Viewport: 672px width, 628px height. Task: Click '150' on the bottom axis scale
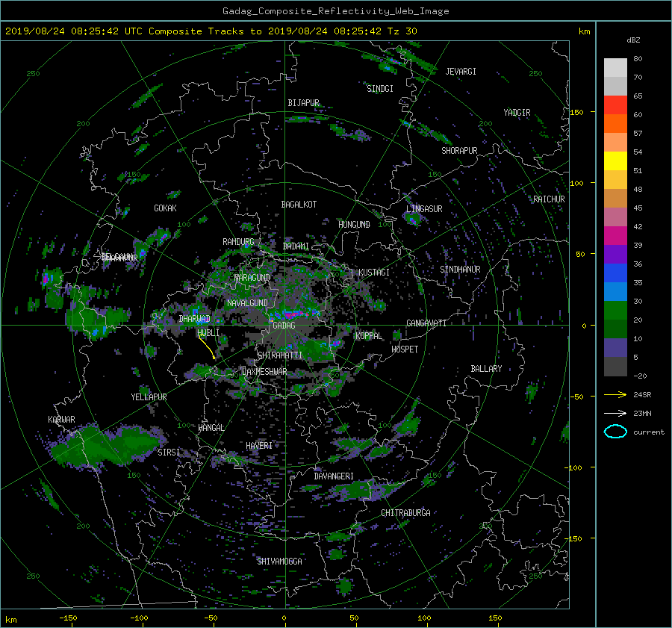(x=495, y=618)
